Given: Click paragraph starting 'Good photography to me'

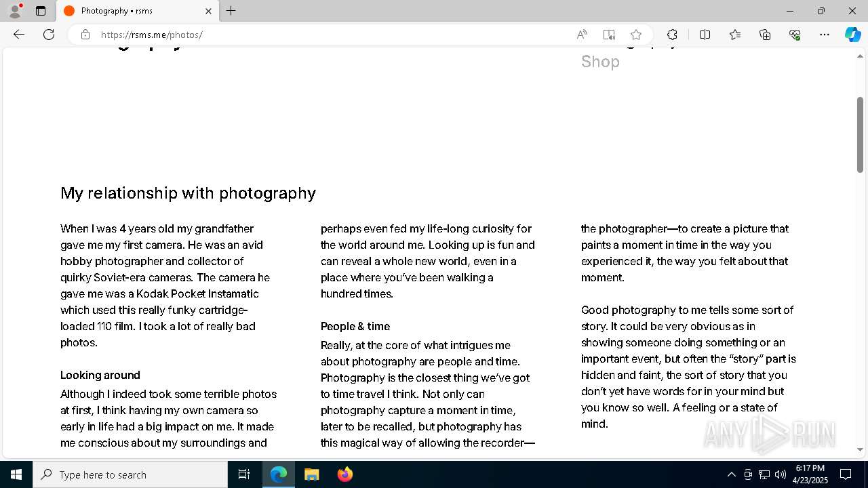Looking at the screenshot, I should pos(688,367).
